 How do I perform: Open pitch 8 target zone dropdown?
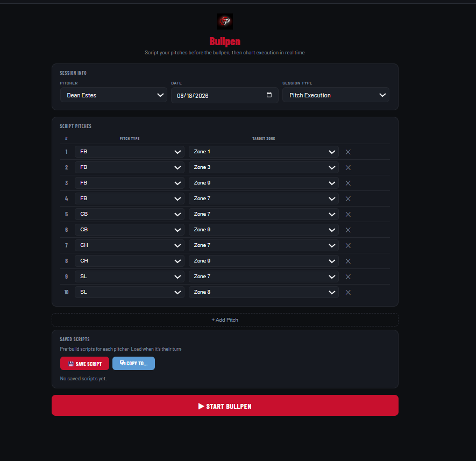point(264,261)
